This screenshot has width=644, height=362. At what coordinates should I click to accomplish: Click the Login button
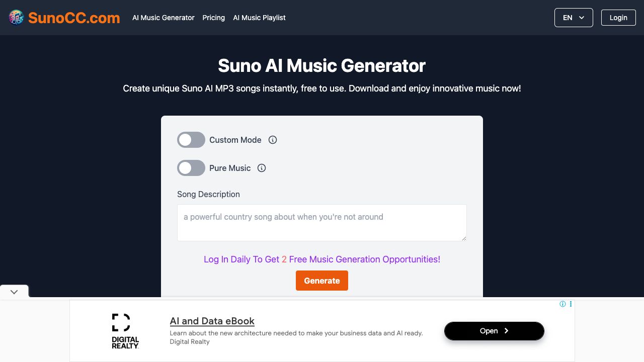[618, 18]
